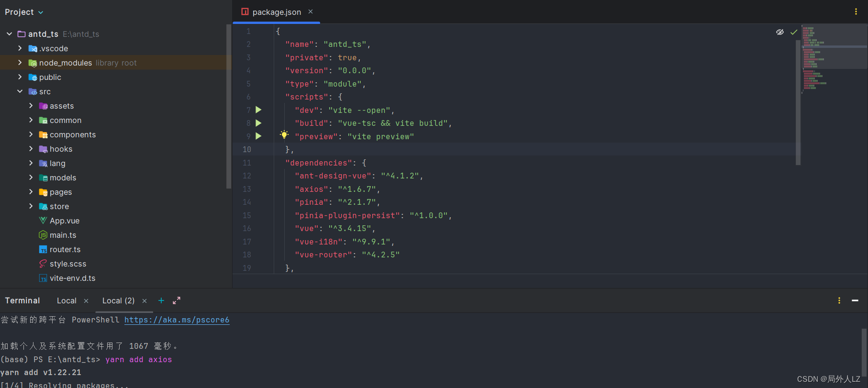
Task: Open router.ts in the project tree
Action: pos(65,249)
